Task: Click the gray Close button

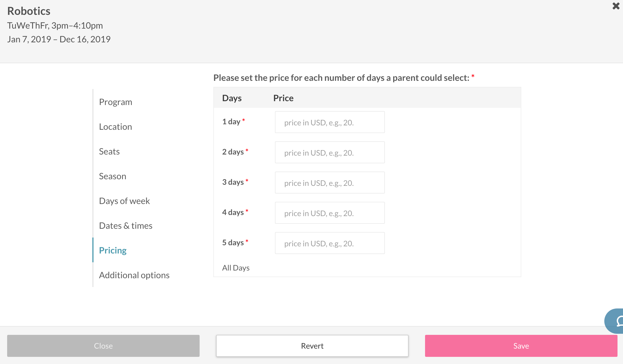Action: point(103,346)
